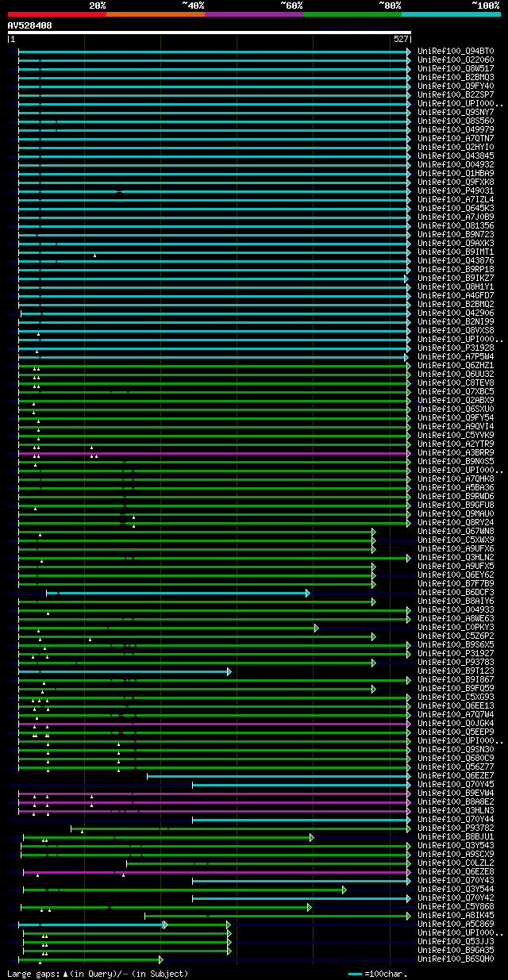Select the UniRef100_Q9FY40 label

click(456, 86)
